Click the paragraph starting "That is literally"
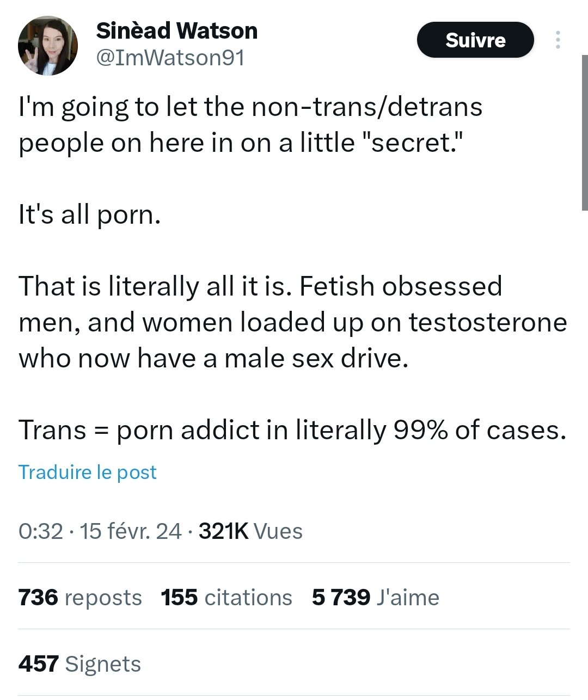The image size is (588, 700). (x=293, y=322)
